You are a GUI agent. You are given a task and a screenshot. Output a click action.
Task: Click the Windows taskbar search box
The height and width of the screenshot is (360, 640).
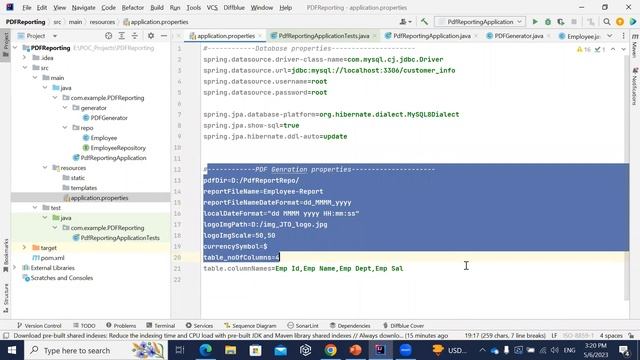coord(96,350)
